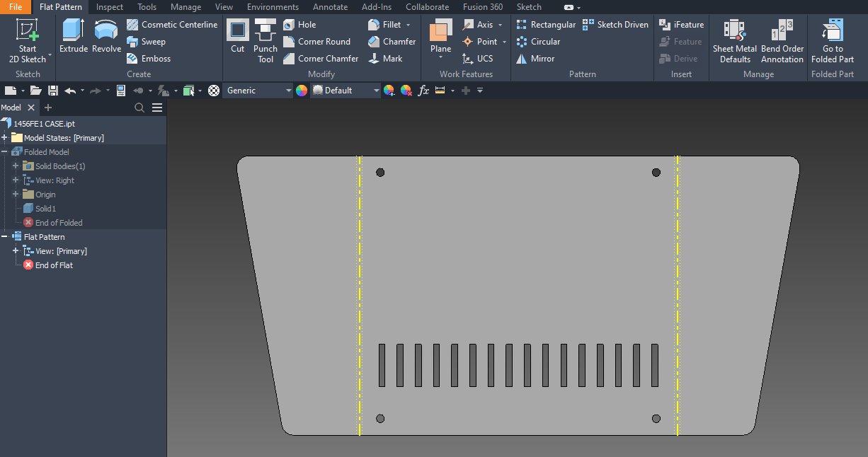Open the File menu
868x457 pixels.
15,6
